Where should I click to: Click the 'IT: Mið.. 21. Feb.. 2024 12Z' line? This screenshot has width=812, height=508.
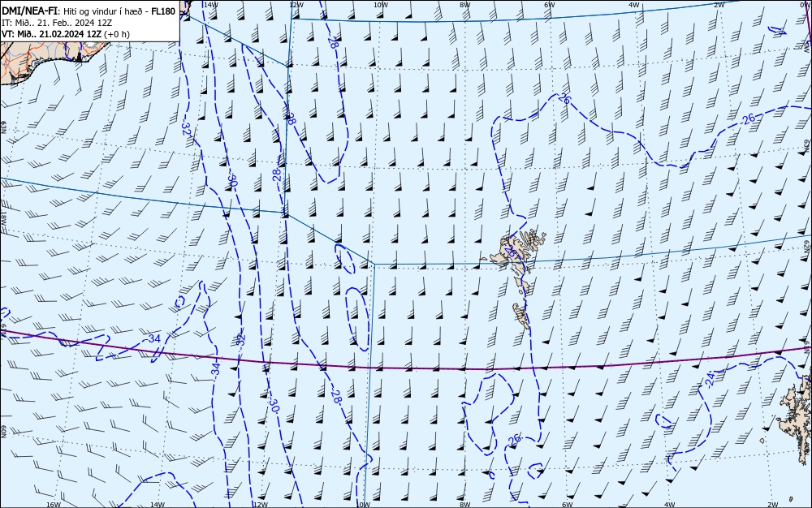tap(57, 23)
